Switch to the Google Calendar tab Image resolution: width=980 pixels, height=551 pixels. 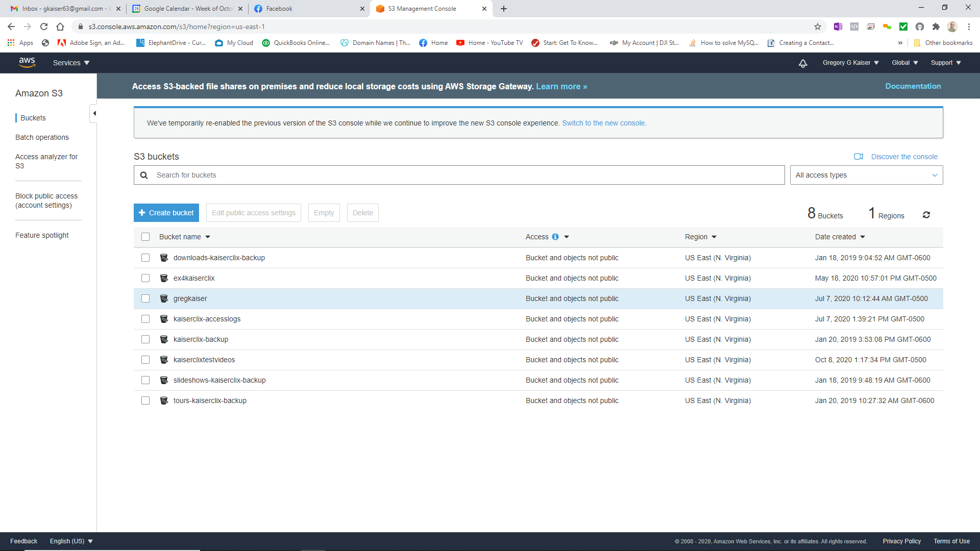click(188, 9)
